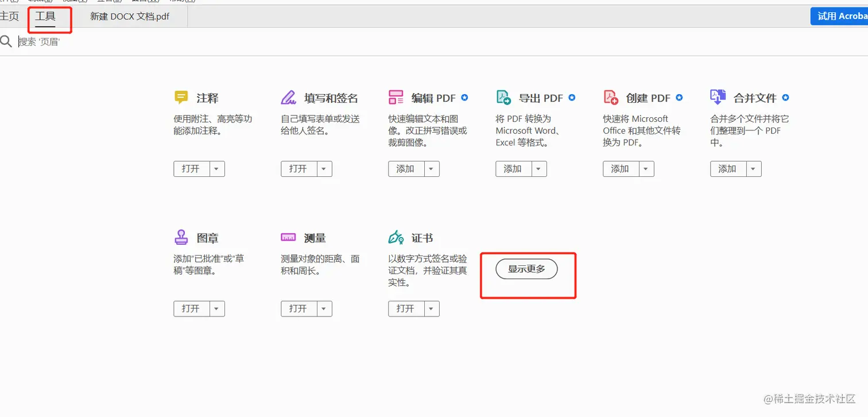The width and height of the screenshot is (868, 417).
Task: Click the 添加 button for 导出 PDF
Action: coord(513,169)
